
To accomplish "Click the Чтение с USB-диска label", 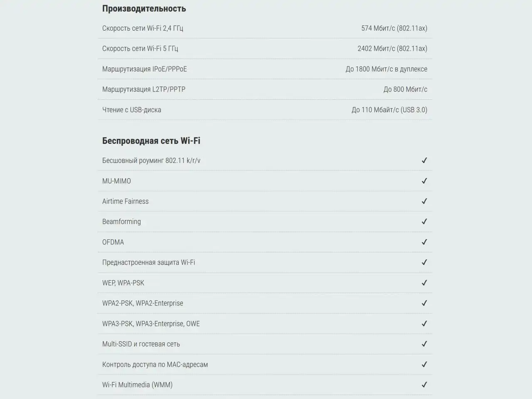I will [132, 110].
